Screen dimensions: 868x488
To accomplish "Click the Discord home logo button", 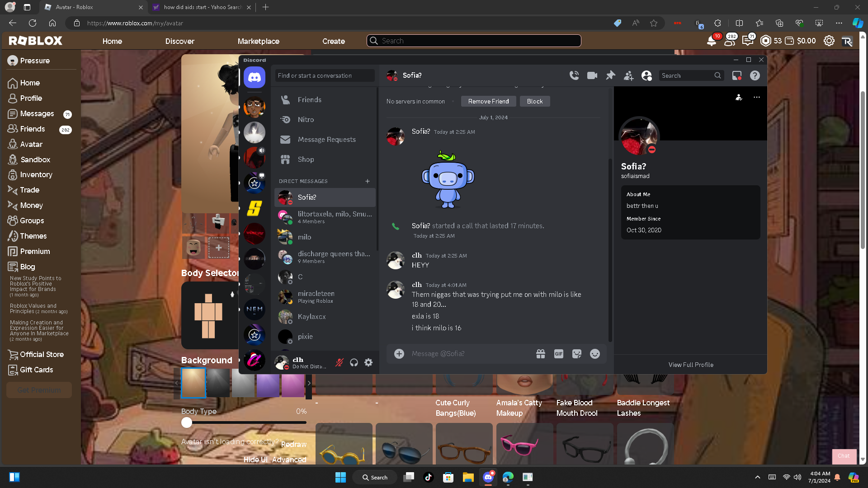I will tap(255, 78).
